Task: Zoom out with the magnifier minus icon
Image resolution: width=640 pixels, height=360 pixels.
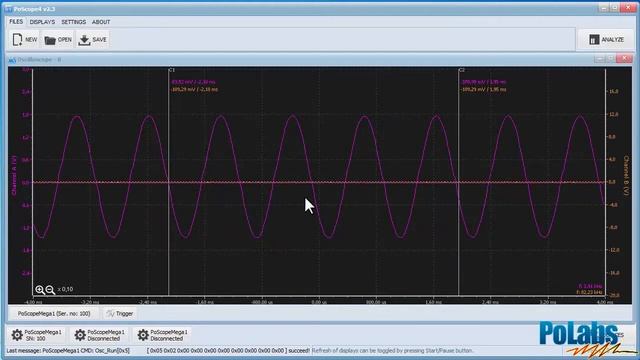Action: 50,290
